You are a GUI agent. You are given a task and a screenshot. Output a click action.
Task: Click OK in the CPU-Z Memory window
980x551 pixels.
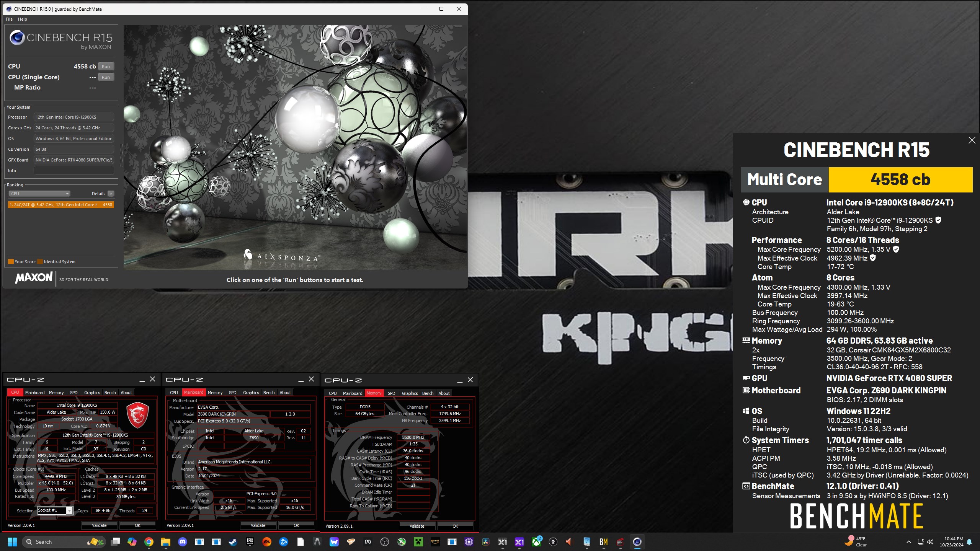click(455, 526)
